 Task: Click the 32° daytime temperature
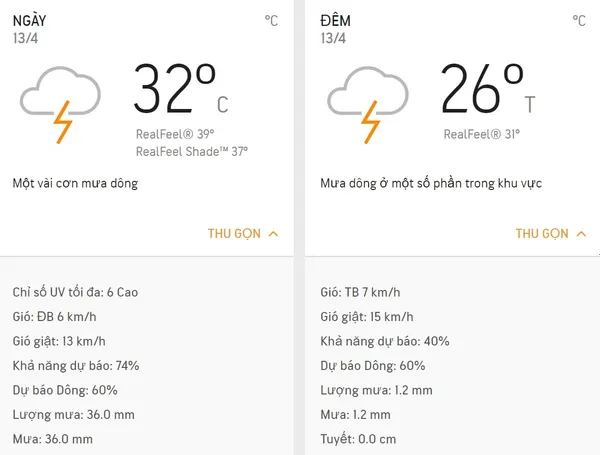175,88
